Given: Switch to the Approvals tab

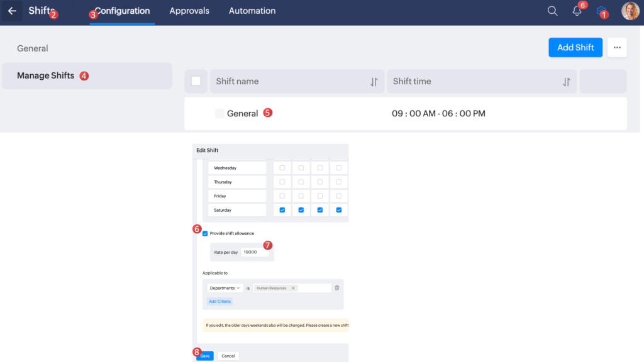Looking at the screenshot, I should click(189, 11).
